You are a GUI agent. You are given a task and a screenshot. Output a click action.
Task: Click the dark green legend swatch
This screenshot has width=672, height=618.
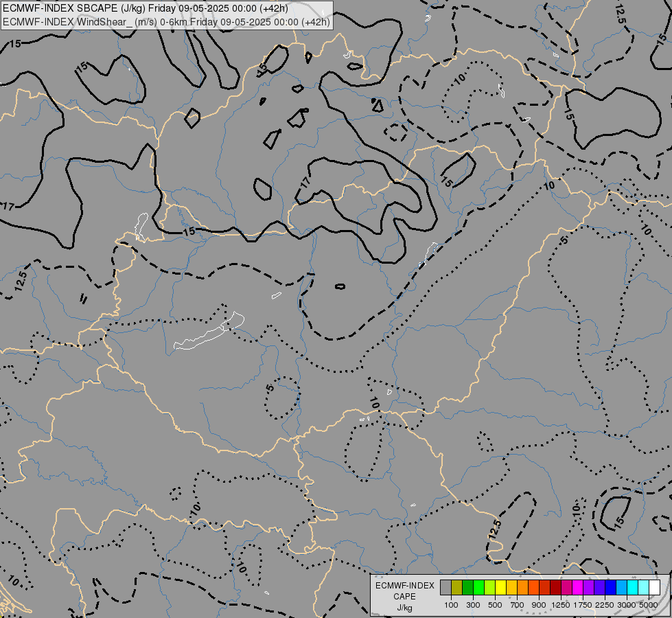(x=467, y=587)
